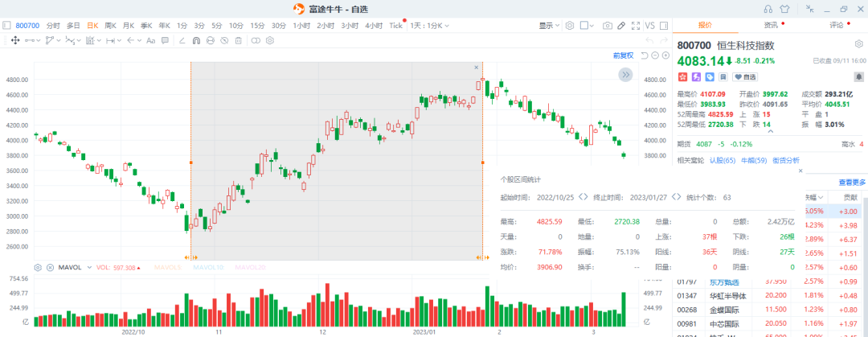
Task: Open the 认股(65) warrants link
Action: tap(723, 160)
